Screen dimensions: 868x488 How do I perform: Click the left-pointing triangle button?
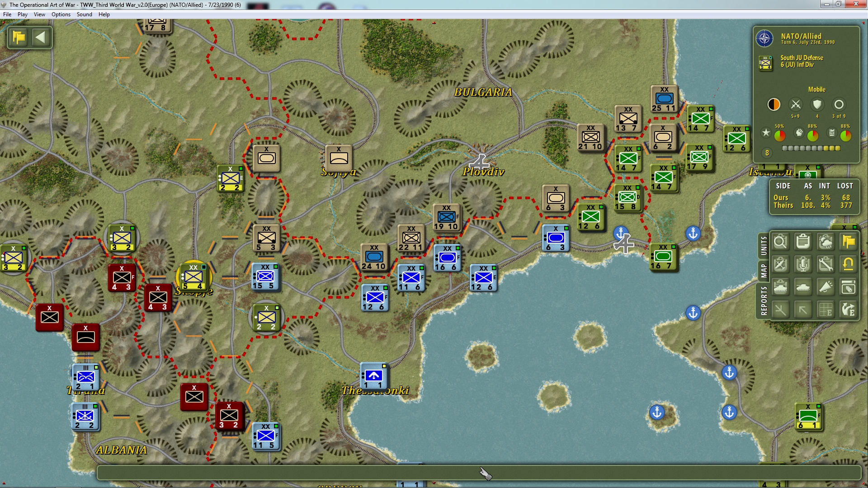tap(41, 37)
